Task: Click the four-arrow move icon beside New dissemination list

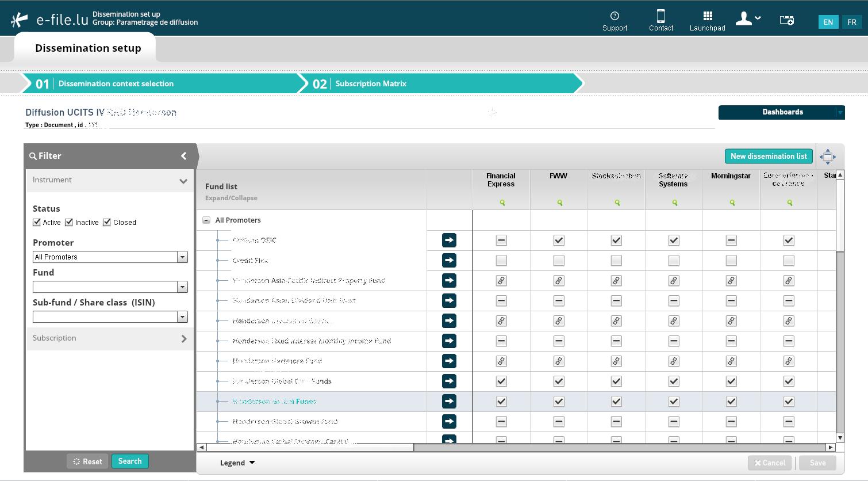Action: point(828,156)
